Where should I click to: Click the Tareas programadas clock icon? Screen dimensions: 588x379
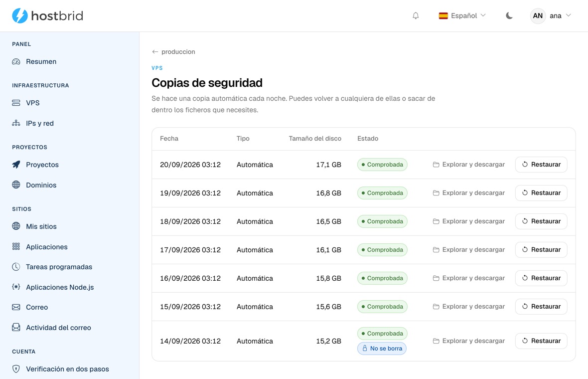[x=16, y=267]
